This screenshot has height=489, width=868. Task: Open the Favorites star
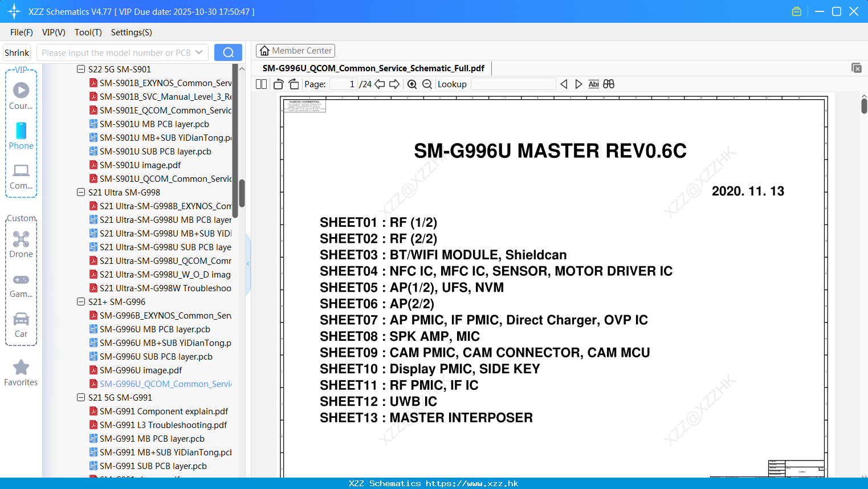(21, 373)
